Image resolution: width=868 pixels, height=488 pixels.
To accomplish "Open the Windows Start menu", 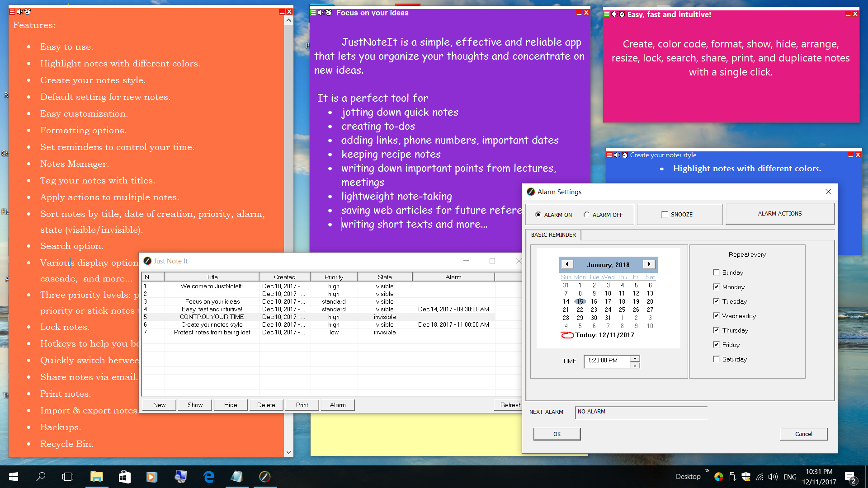I will pos(13,477).
